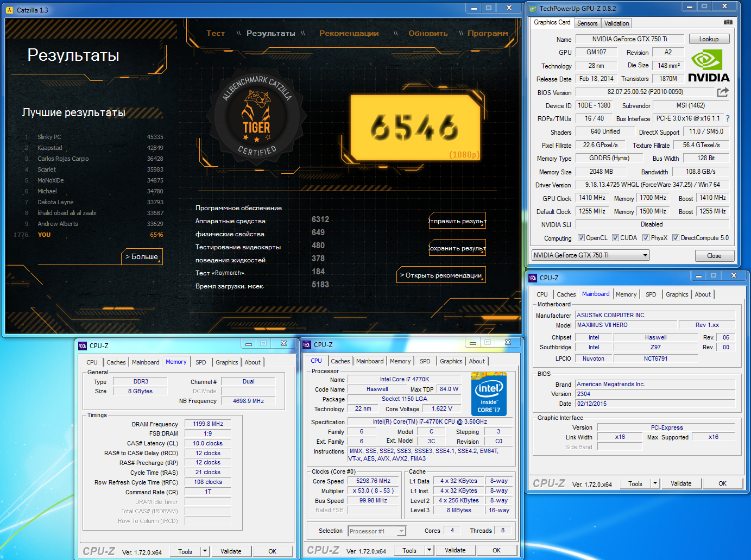
Task: Click OK in CPU-Z CPU window
Action: tap(496, 550)
